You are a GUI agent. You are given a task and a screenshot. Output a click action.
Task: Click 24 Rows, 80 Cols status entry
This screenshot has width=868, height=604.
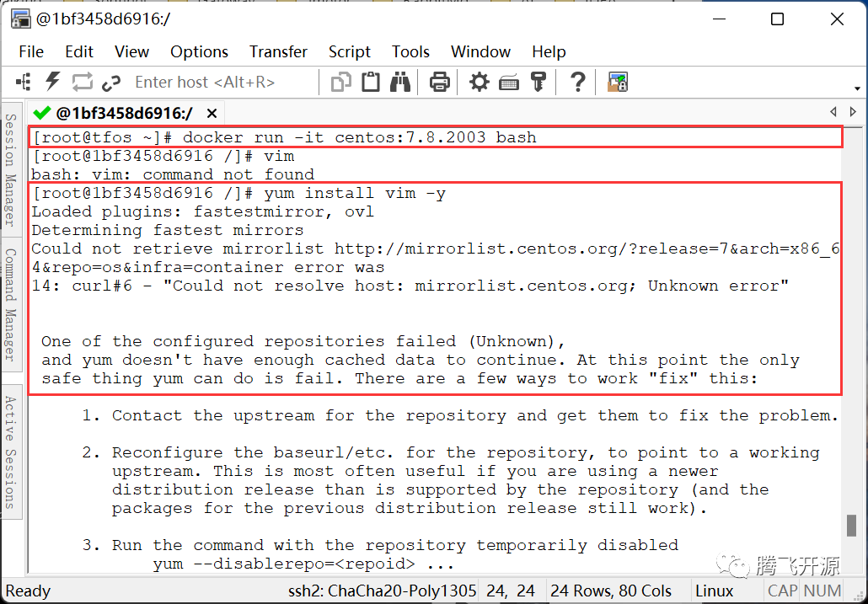pos(611,591)
